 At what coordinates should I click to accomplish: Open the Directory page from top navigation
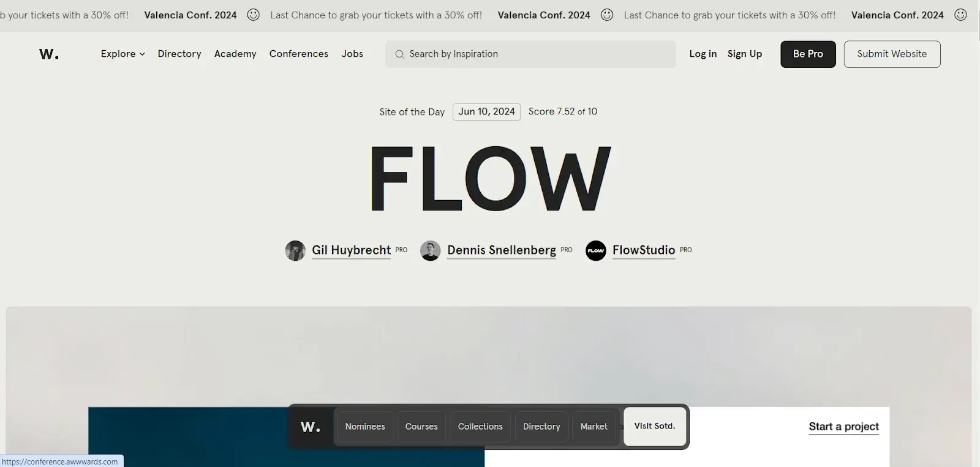tap(179, 54)
